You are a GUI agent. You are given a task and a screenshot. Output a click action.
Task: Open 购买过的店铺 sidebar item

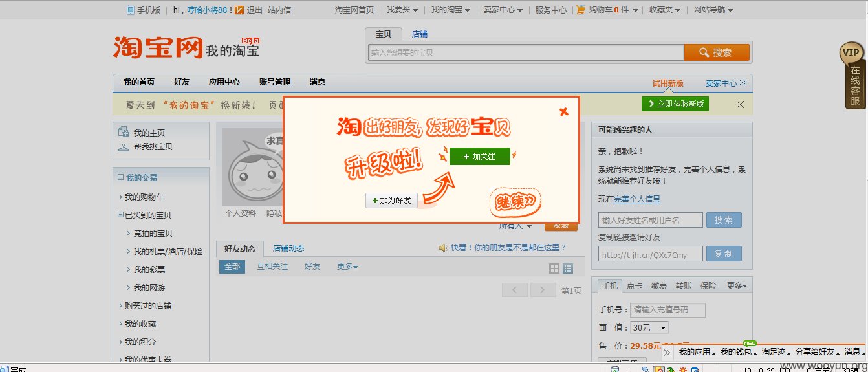click(x=148, y=306)
